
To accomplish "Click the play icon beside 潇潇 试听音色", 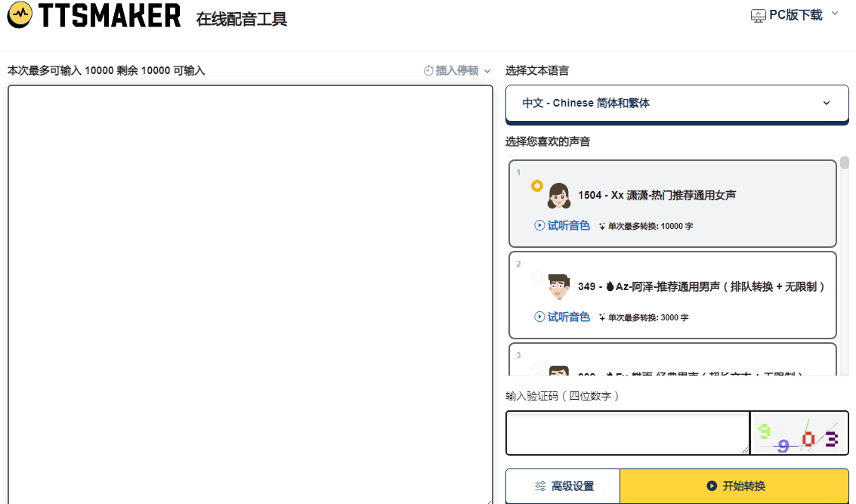I will 538,226.
